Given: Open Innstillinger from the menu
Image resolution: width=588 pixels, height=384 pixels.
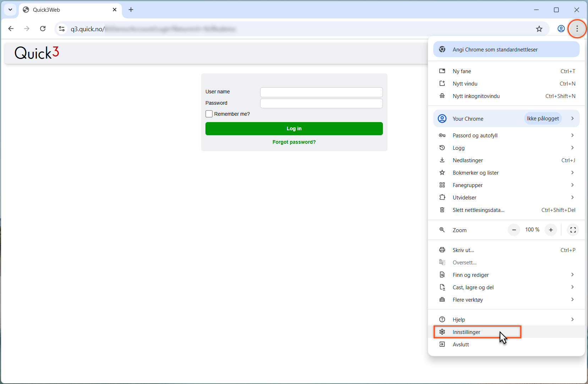Looking at the screenshot, I should [506, 332].
